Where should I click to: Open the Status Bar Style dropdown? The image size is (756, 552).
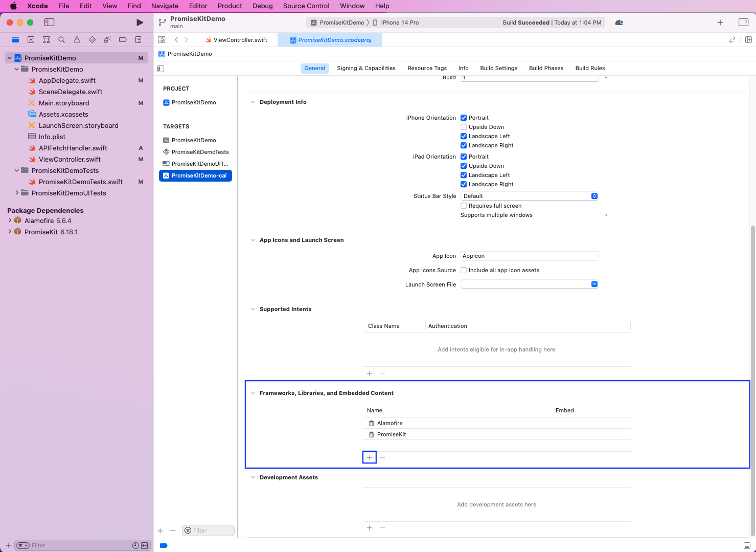pos(529,196)
